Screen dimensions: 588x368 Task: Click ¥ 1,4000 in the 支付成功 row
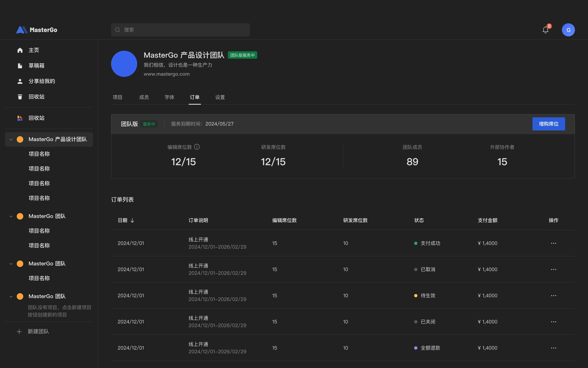[487, 243]
